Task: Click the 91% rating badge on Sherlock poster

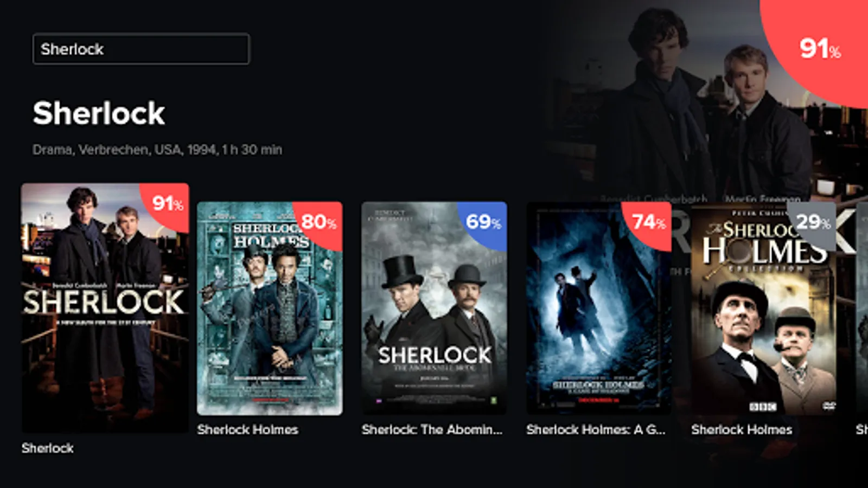Action: pos(167,204)
